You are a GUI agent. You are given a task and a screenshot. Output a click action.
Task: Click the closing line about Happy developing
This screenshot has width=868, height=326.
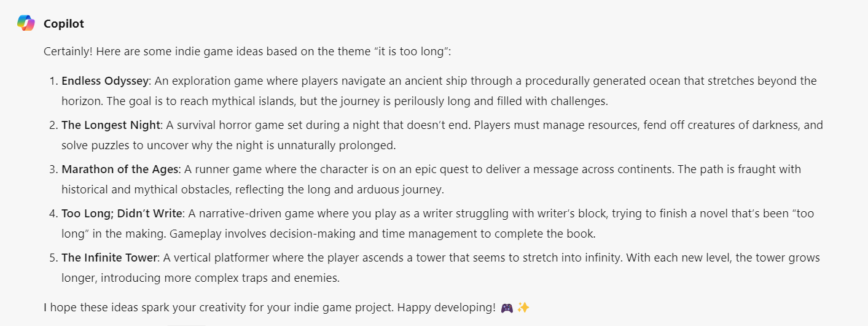click(x=270, y=308)
